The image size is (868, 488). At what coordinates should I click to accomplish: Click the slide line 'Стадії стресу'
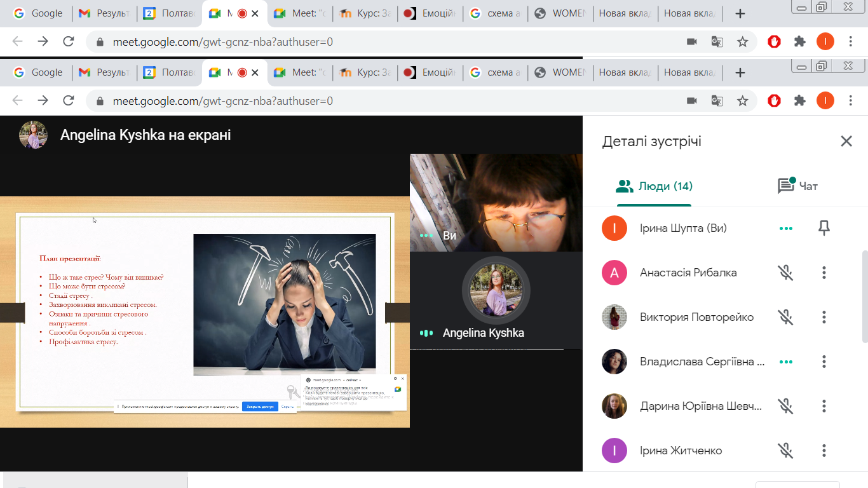point(71,295)
